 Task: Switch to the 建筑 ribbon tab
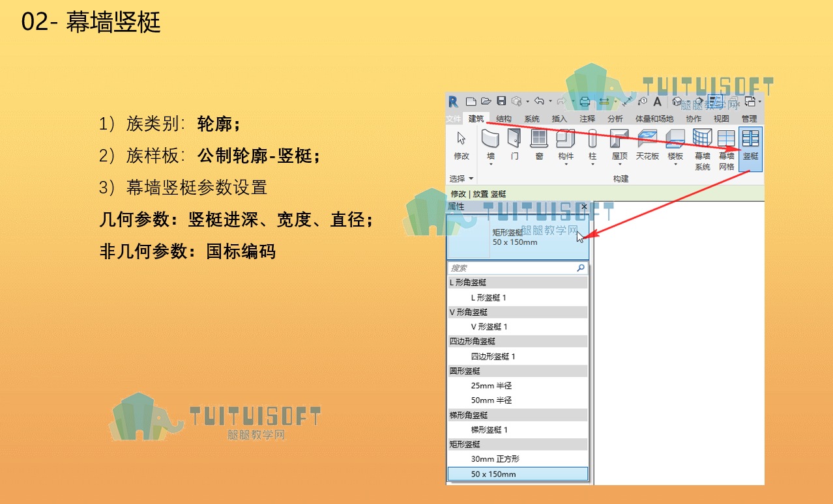coord(476,119)
